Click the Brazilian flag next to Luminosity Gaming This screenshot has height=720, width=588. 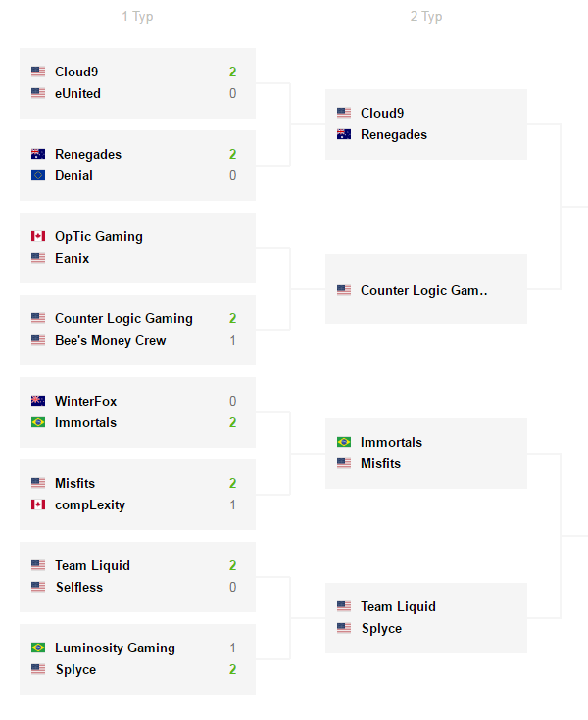38,648
